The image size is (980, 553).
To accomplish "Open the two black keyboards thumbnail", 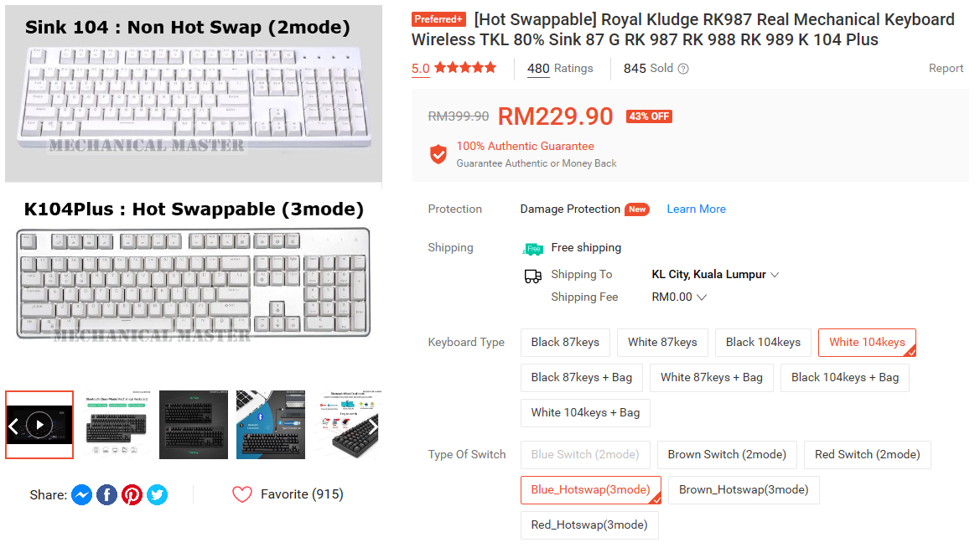I will click(193, 425).
